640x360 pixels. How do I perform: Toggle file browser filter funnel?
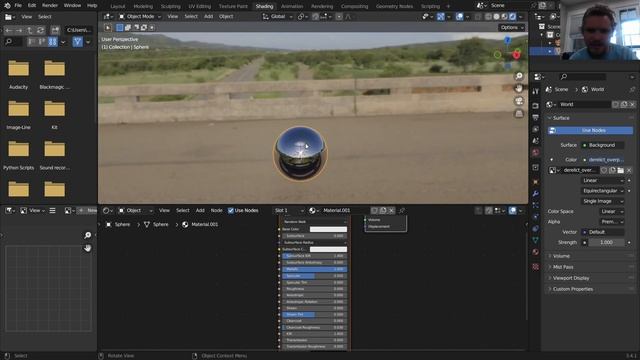tap(77, 42)
